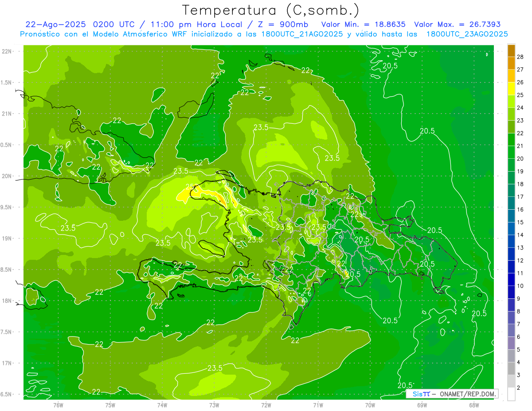Select the pressure level "Z = 900mb"
The width and height of the screenshot is (532, 411).
pyautogui.click(x=283, y=24)
